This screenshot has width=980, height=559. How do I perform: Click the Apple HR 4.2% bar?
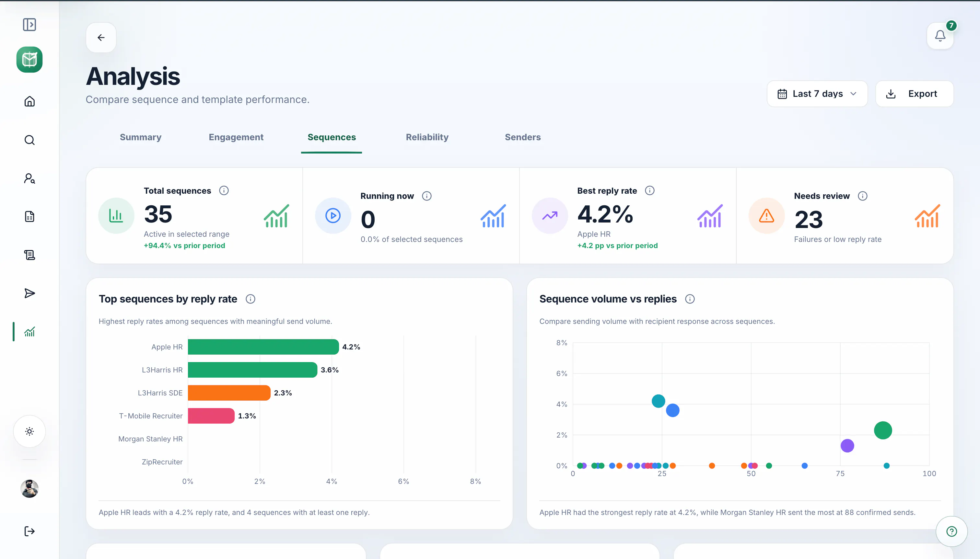click(263, 347)
